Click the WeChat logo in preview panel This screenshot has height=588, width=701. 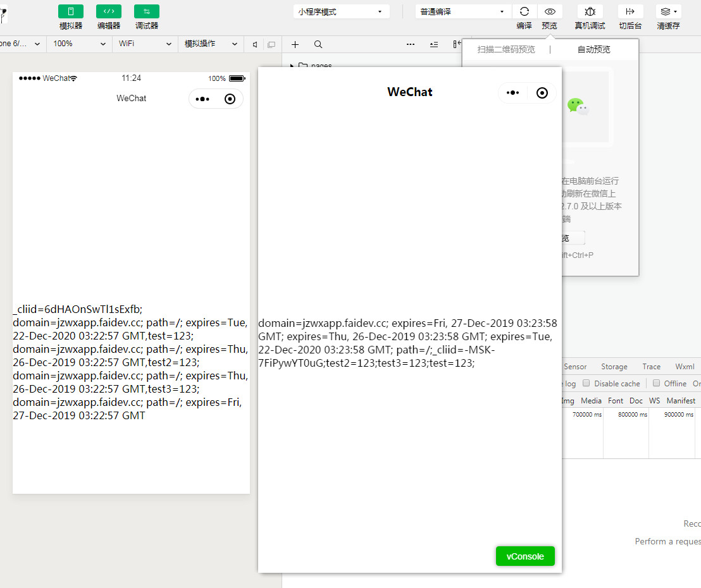click(578, 106)
